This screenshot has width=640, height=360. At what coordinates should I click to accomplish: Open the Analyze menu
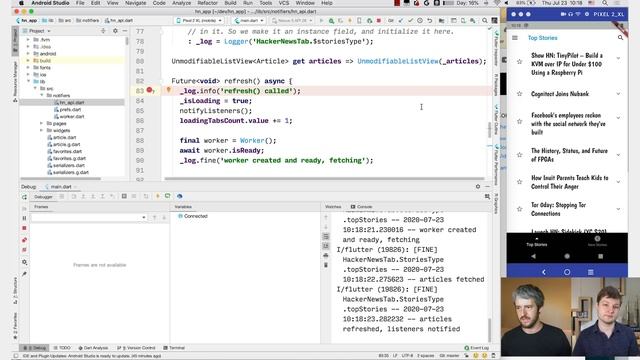181,3
